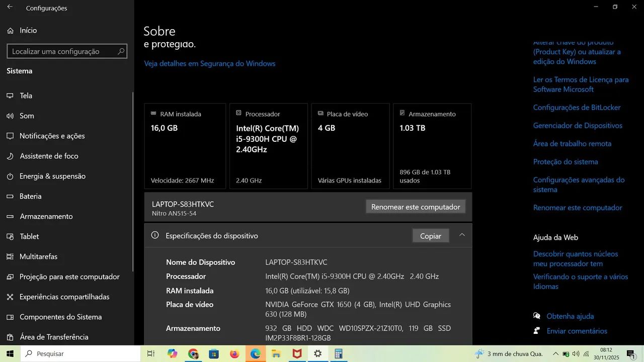
Task: Open Gerenciador de Dispositivos link
Action: [x=578, y=126]
